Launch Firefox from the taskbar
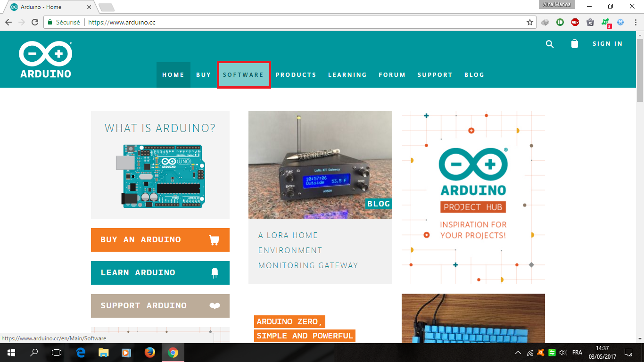 point(150,353)
